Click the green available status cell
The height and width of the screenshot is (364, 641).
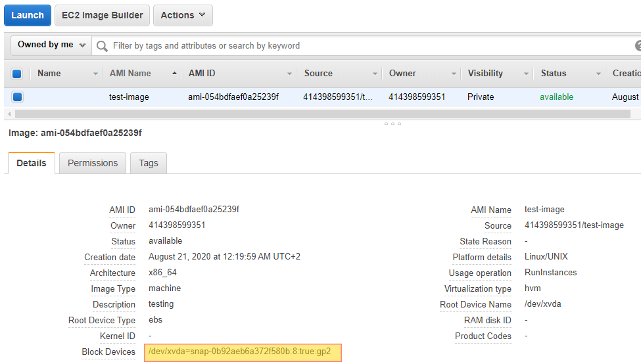[556, 97]
